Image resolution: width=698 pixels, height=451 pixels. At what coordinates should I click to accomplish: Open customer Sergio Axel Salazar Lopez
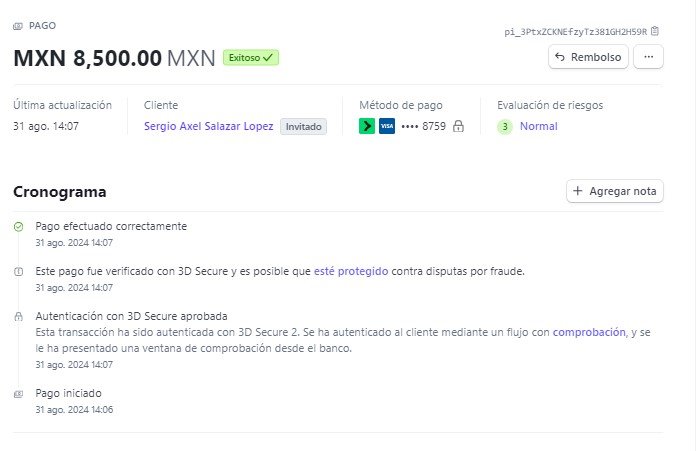pyautogui.click(x=208, y=126)
